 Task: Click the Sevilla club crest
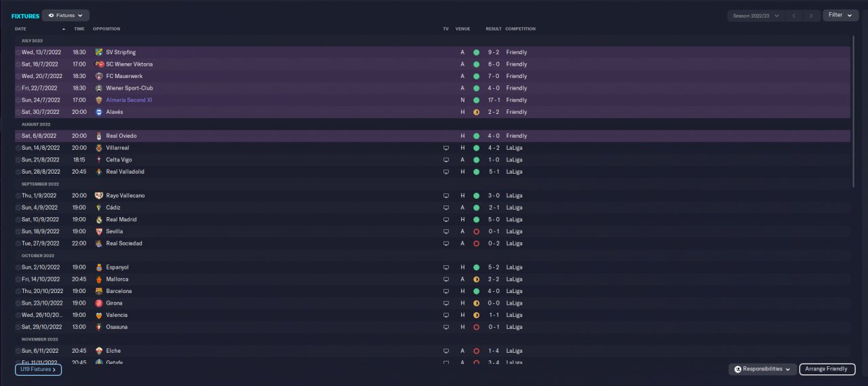pyautogui.click(x=99, y=231)
